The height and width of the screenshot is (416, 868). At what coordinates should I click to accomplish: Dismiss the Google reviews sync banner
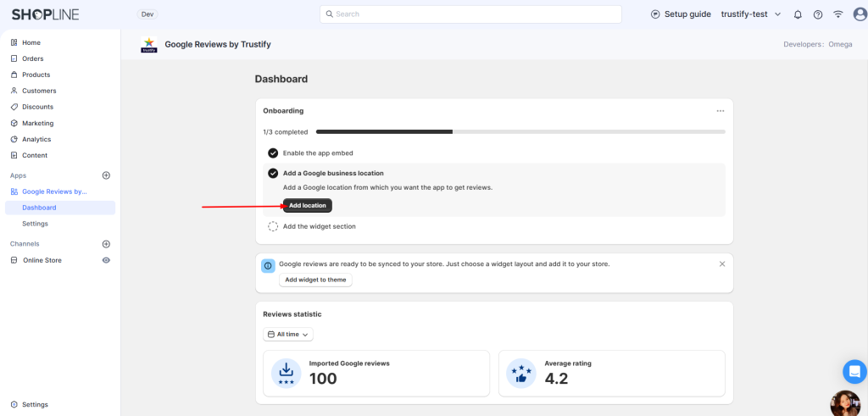pos(722,263)
